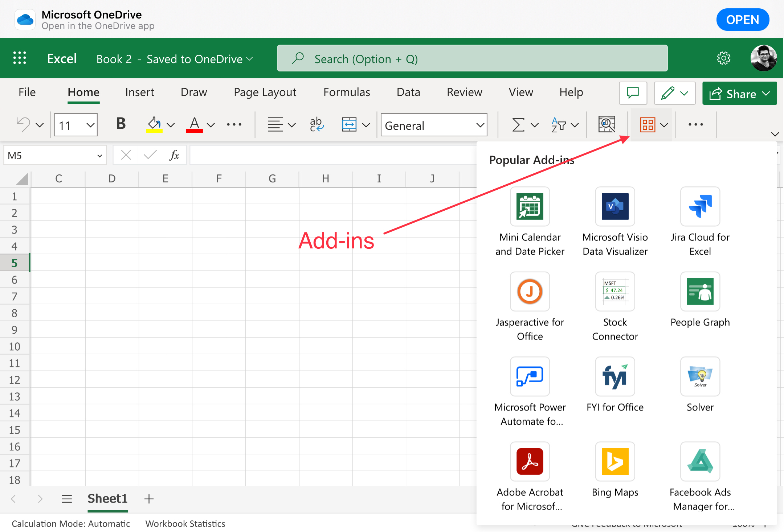Click the Sort & Filter icon

(559, 125)
